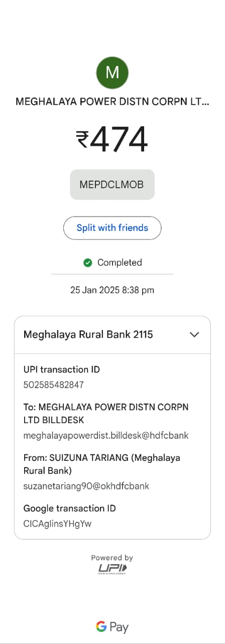Screen dimensions: 225x644
Task: Tap the UPI logo
Action: [113, 569]
